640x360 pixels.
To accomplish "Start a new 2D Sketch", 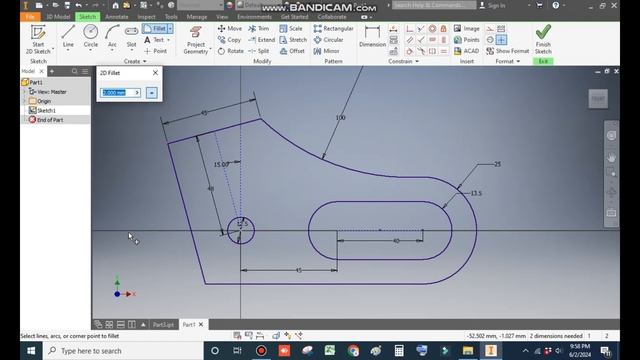I will point(38,39).
